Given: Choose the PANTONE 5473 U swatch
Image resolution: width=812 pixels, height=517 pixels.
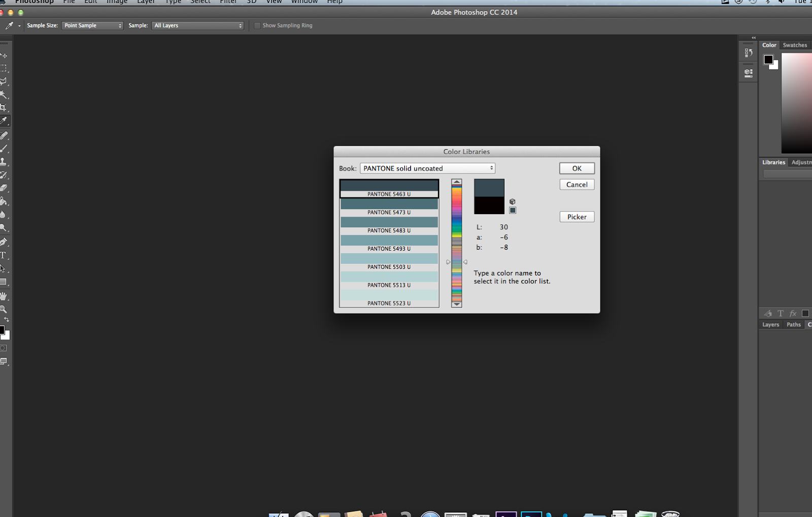Looking at the screenshot, I should coord(389,207).
